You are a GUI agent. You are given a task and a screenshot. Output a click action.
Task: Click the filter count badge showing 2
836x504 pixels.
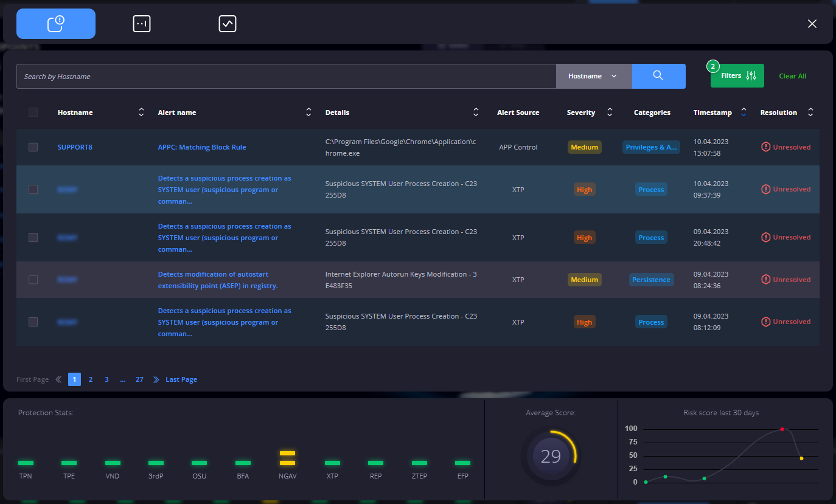pyautogui.click(x=712, y=66)
